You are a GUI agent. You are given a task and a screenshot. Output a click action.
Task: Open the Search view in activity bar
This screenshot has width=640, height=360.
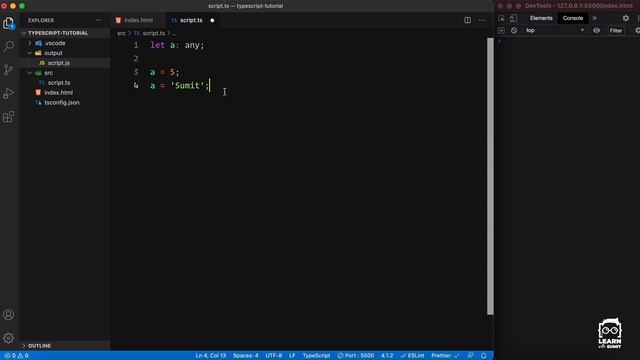(x=9, y=46)
